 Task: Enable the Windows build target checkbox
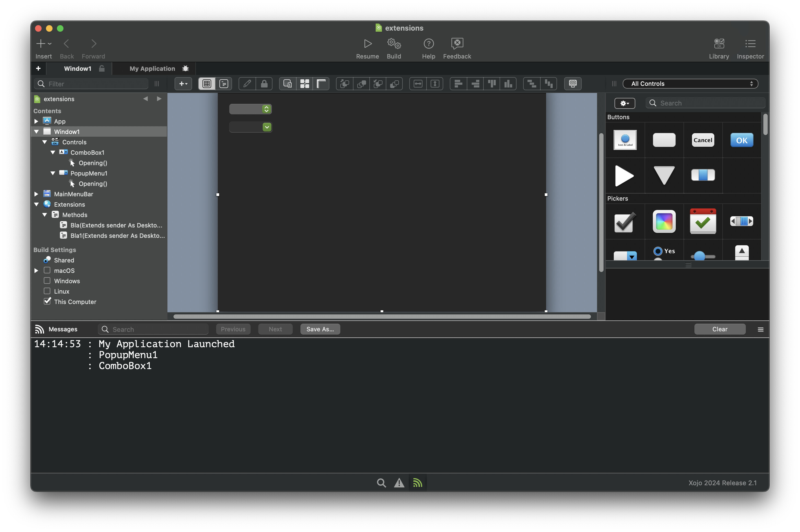[x=47, y=280]
